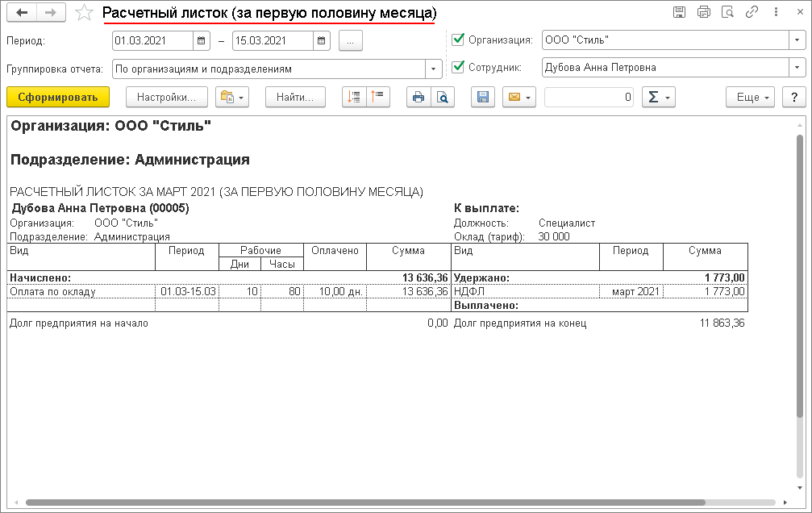Save the report using diskette toolbar icon

coord(483,98)
